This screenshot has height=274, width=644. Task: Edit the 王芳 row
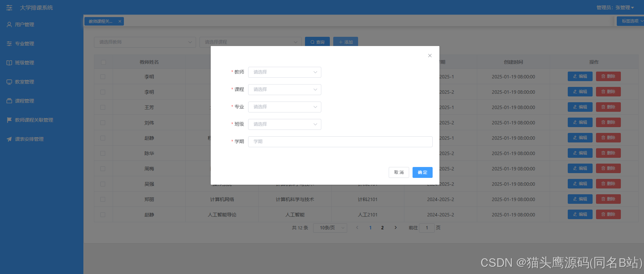580,107
